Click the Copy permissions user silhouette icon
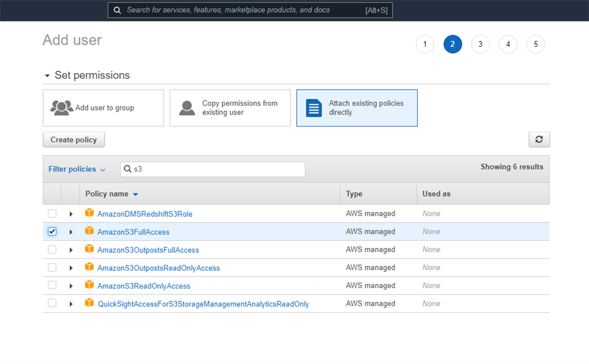 tap(186, 108)
